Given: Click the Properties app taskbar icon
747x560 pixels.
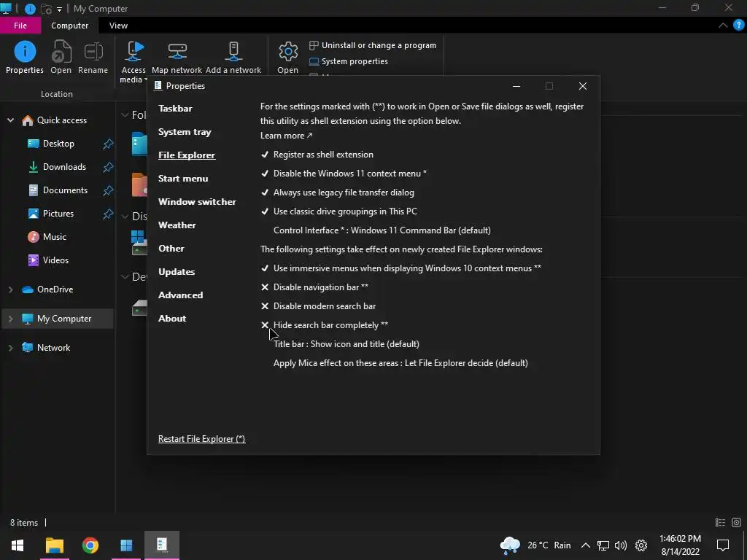Looking at the screenshot, I should (162, 545).
